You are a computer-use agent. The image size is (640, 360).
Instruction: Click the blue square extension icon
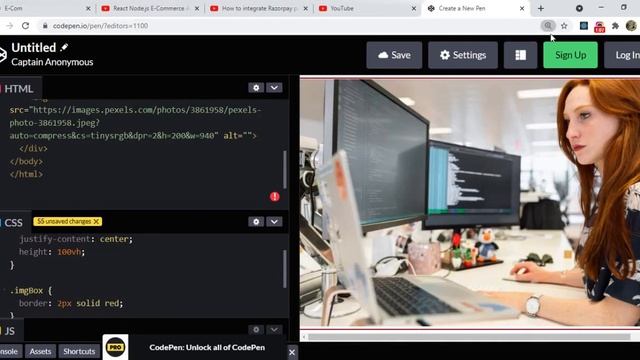click(x=584, y=26)
